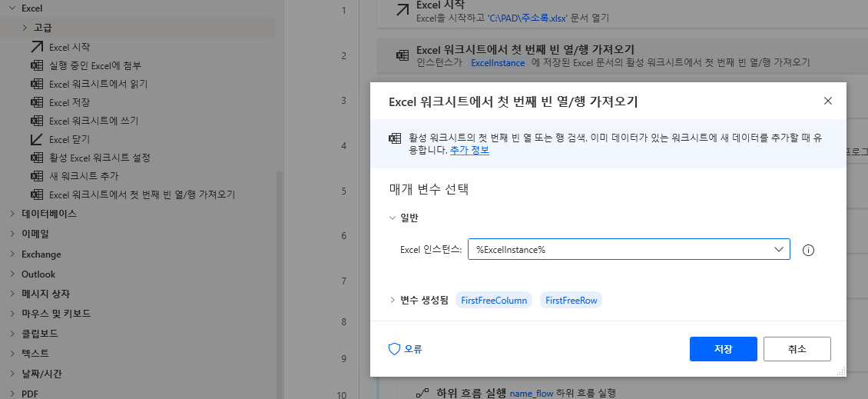The image size is (868, 399).
Task: Select the Excel 시작 action icon in the actions panel
Action: pos(37,47)
